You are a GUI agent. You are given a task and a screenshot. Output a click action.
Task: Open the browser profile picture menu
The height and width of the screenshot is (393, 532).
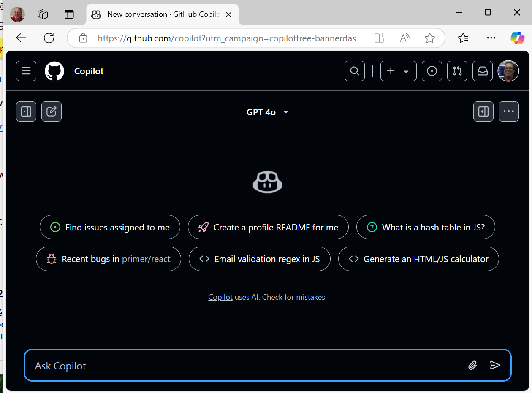click(x=17, y=14)
